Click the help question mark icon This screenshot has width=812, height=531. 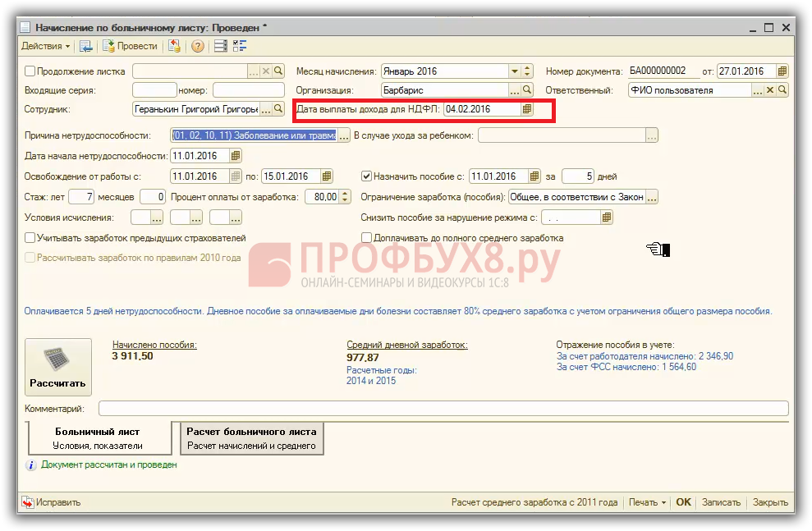point(198,46)
